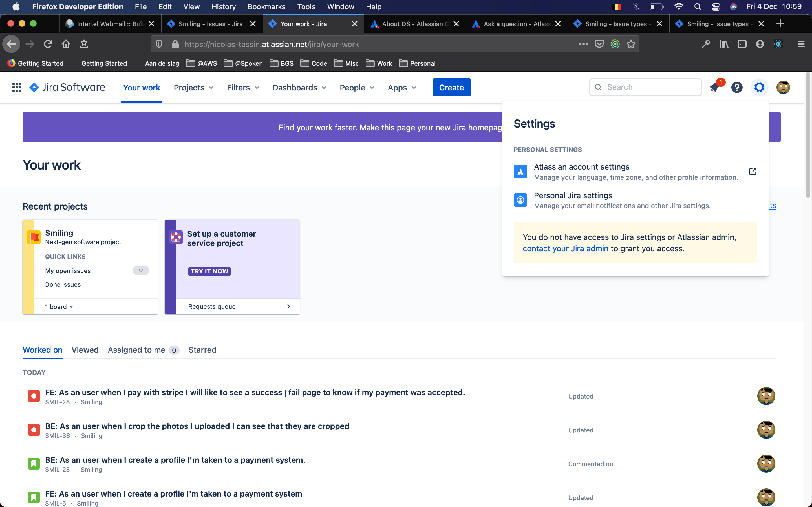
Task: Click the Settings gear icon
Action: point(759,88)
